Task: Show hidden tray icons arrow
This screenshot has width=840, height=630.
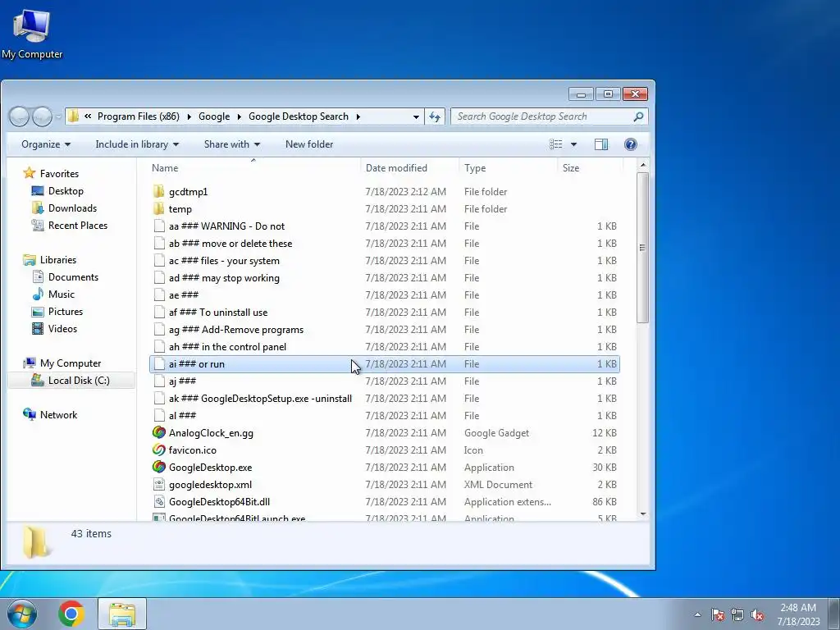Action: click(697, 614)
